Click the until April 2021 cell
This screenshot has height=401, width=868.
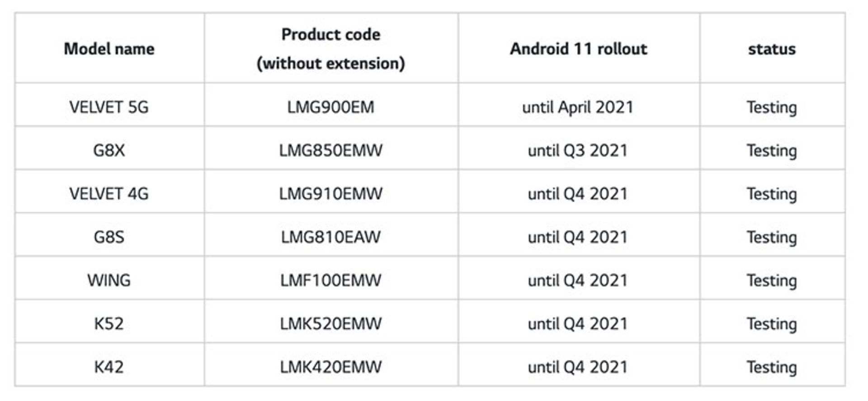pyautogui.click(x=578, y=107)
